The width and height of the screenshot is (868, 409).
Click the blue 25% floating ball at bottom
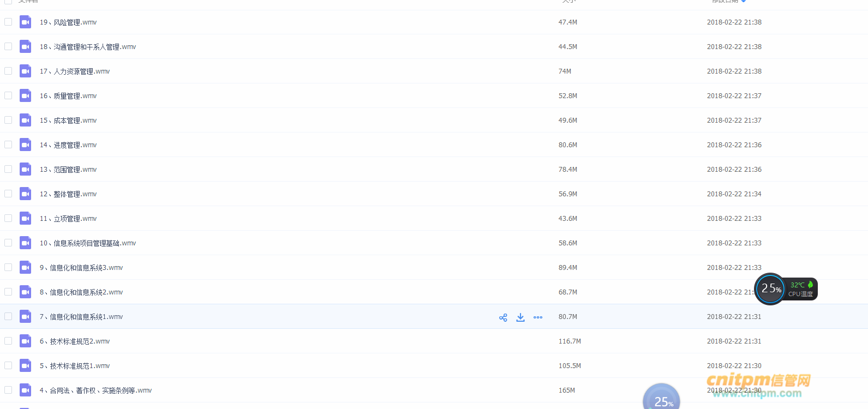point(662,398)
